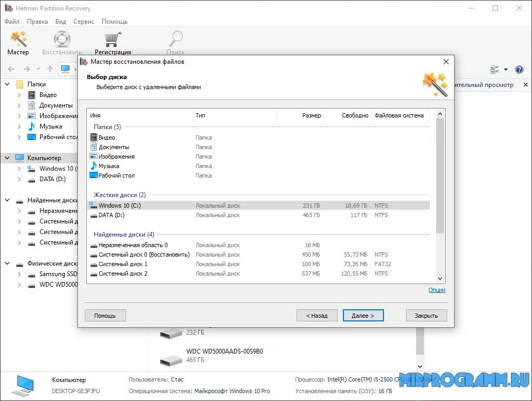Select Документы folder icon in wizard list
The height and width of the screenshot is (401, 532).
point(94,146)
